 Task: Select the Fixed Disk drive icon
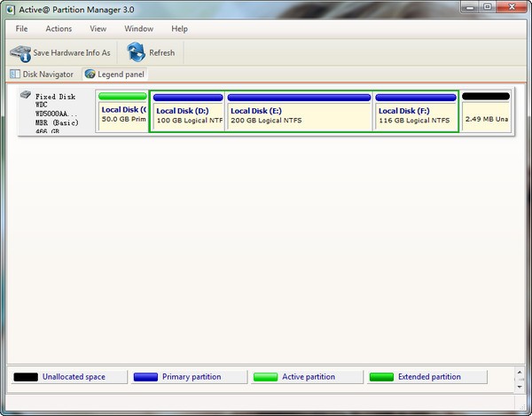pos(26,95)
